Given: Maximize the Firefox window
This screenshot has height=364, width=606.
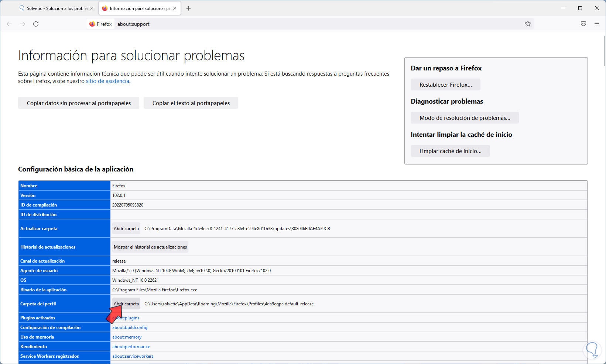Looking at the screenshot, I should coord(580,8).
